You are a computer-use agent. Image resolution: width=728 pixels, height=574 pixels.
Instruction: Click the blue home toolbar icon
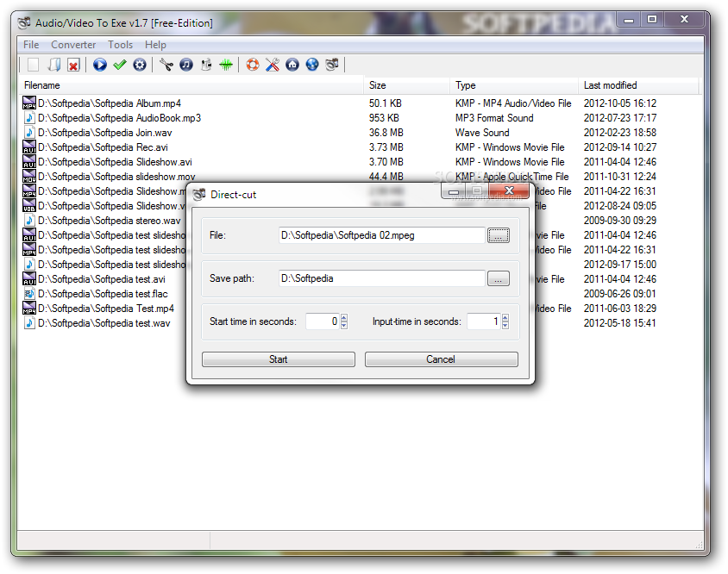tap(292, 65)
